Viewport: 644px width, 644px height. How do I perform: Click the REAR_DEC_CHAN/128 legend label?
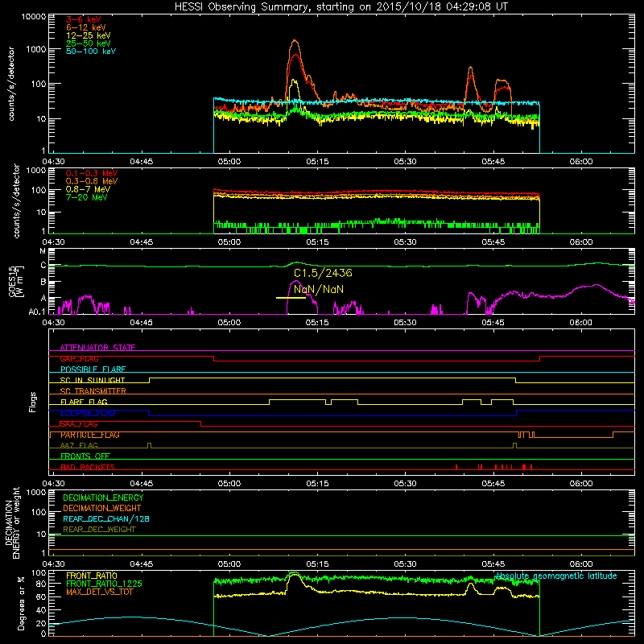pos(106,519)
